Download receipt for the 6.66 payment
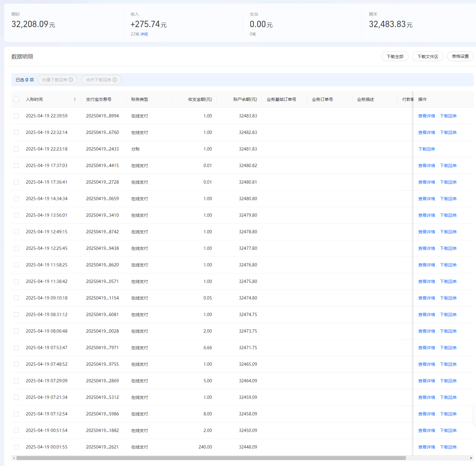 click(448, 348)
